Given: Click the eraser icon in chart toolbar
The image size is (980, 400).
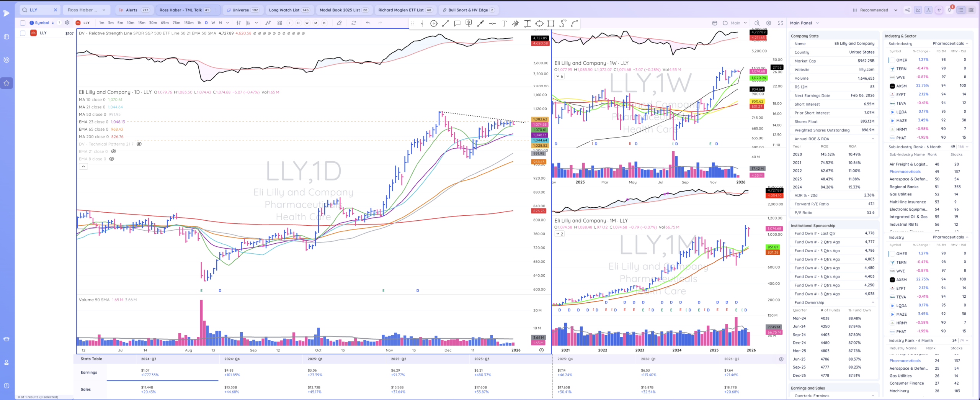Looking at the screenshot, I should [x=339, y=23].
